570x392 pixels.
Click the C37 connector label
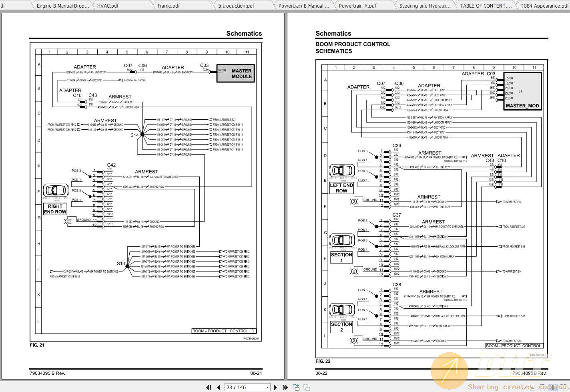[397, 215]
